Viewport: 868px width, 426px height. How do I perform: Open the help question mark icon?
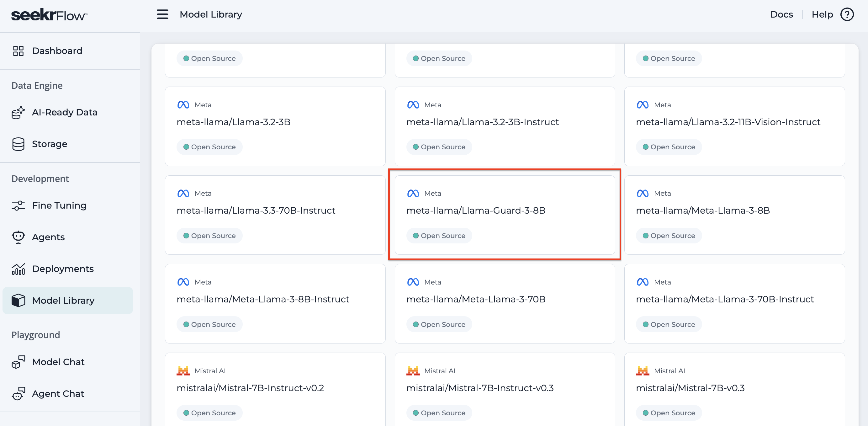click(x=847, y=14)
